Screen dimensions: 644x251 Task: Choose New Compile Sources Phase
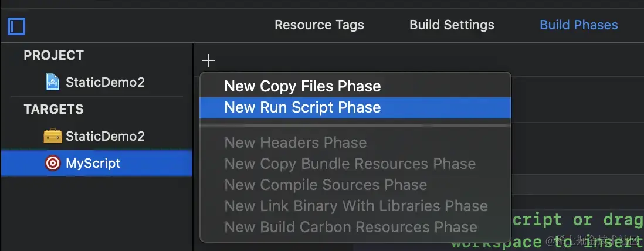326,185
